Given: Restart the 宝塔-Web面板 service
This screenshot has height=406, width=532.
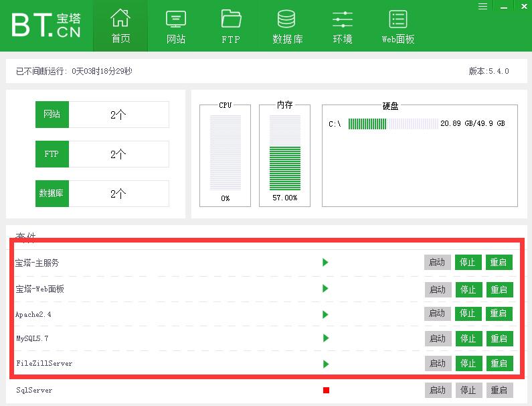Looking at the screenshot, I should coord(499,290).
